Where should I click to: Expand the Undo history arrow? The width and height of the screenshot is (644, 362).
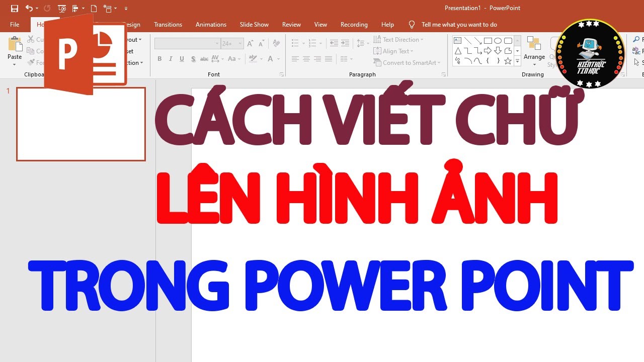pos(37,9)
